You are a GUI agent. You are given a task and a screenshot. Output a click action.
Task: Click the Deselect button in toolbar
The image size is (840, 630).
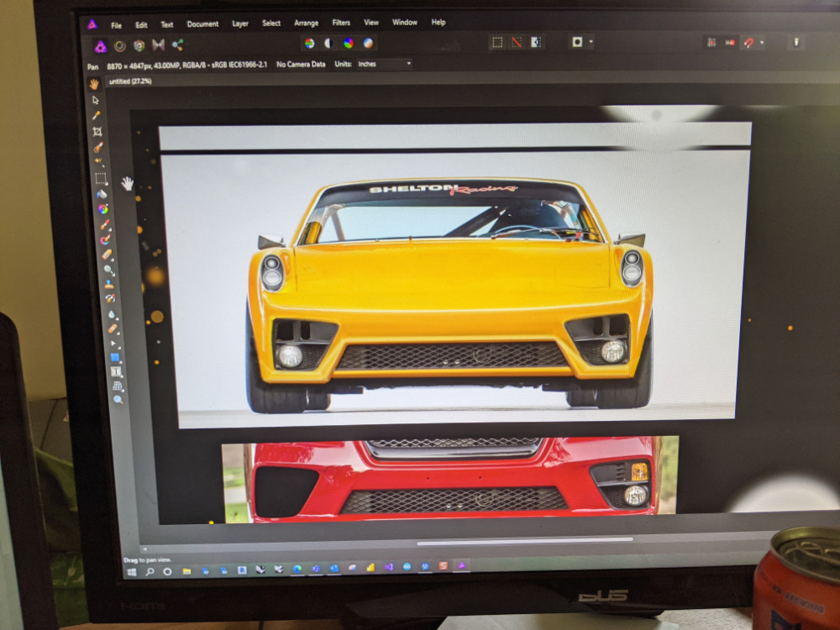(517, 42)
